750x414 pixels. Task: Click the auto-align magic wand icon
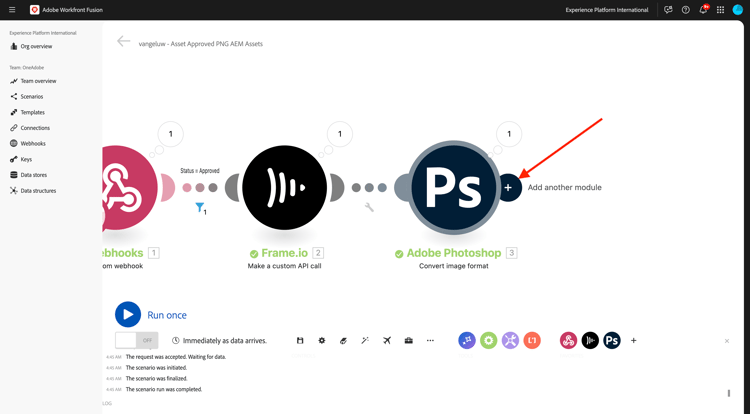click(365, 340)
